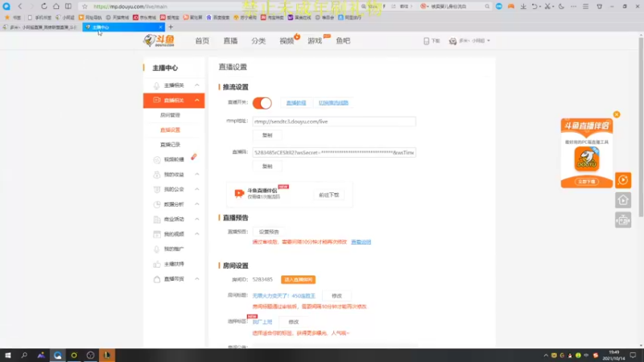This screenshot has width=644, height=362.
Task: Open the 分类 nav item
Action: [258, 41]
